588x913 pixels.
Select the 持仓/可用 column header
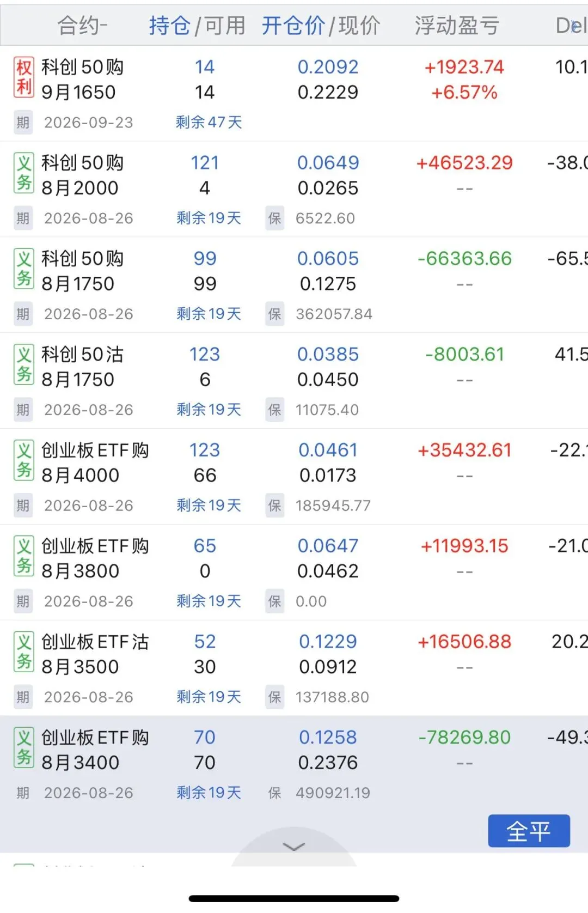[197, 26]
